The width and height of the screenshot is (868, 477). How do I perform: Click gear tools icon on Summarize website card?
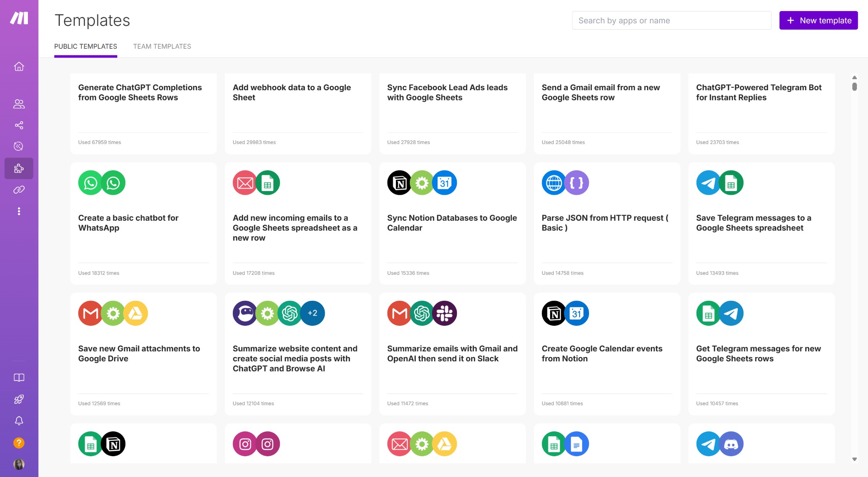click(x=267, y=313)
